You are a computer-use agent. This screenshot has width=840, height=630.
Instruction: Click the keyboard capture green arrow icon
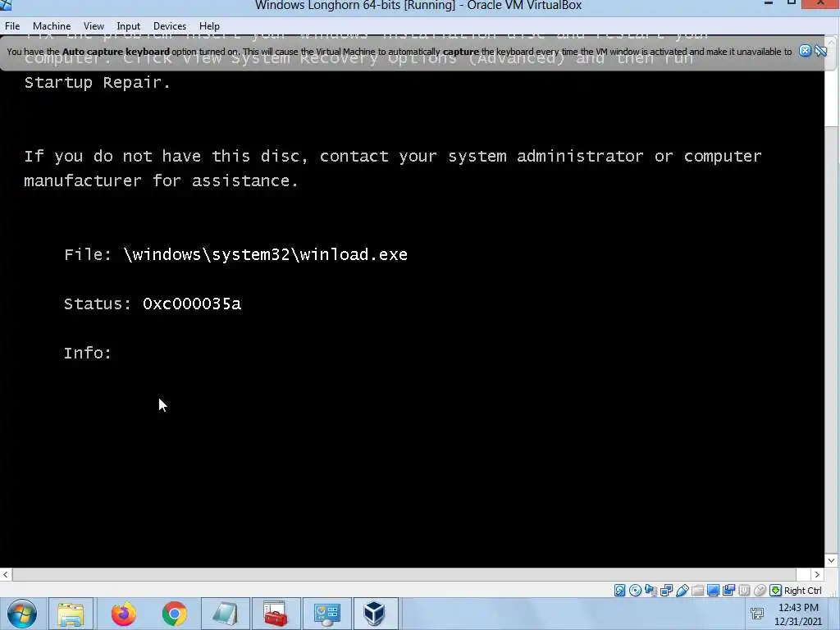pos(775,591)
